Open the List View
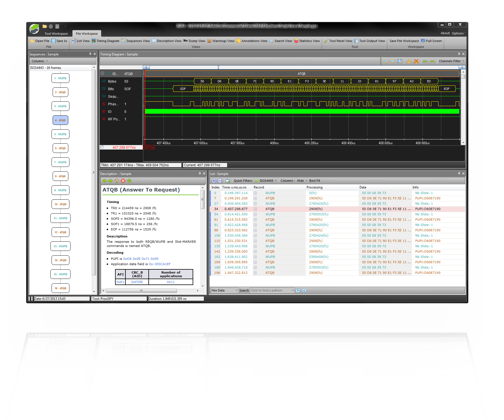 81,41
